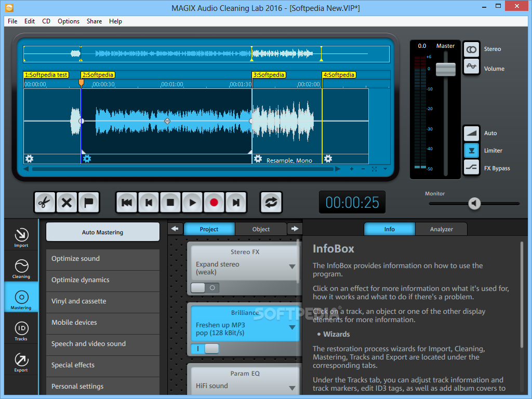Click the Stereo master button

pos(471,49)
